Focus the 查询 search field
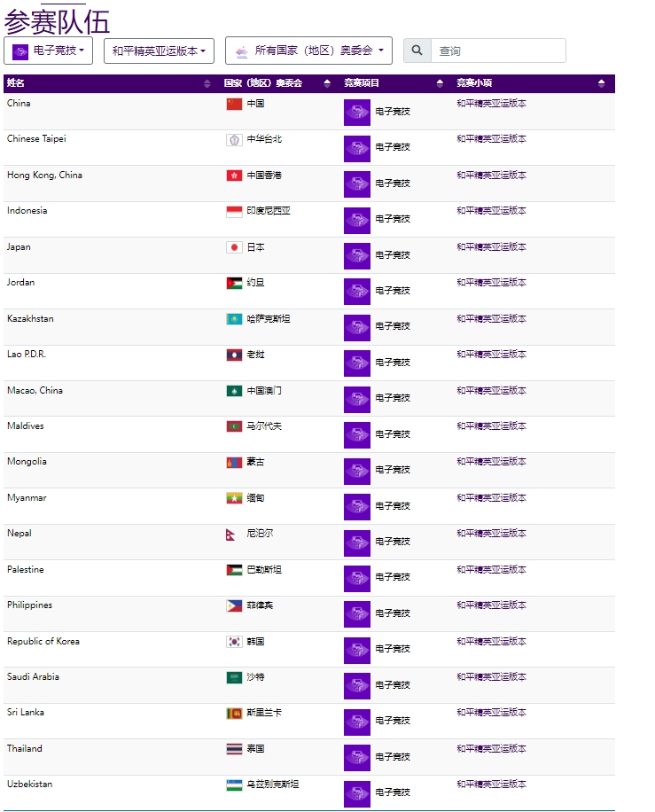This screenshot has height=812, width=655. pos(498,51)
